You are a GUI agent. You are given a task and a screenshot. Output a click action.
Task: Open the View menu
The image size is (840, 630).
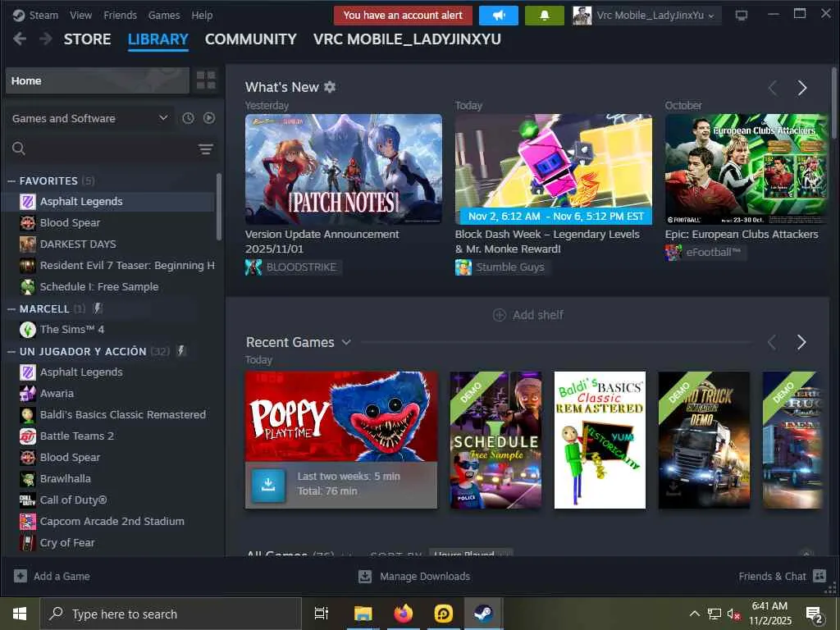pos(80,16)
